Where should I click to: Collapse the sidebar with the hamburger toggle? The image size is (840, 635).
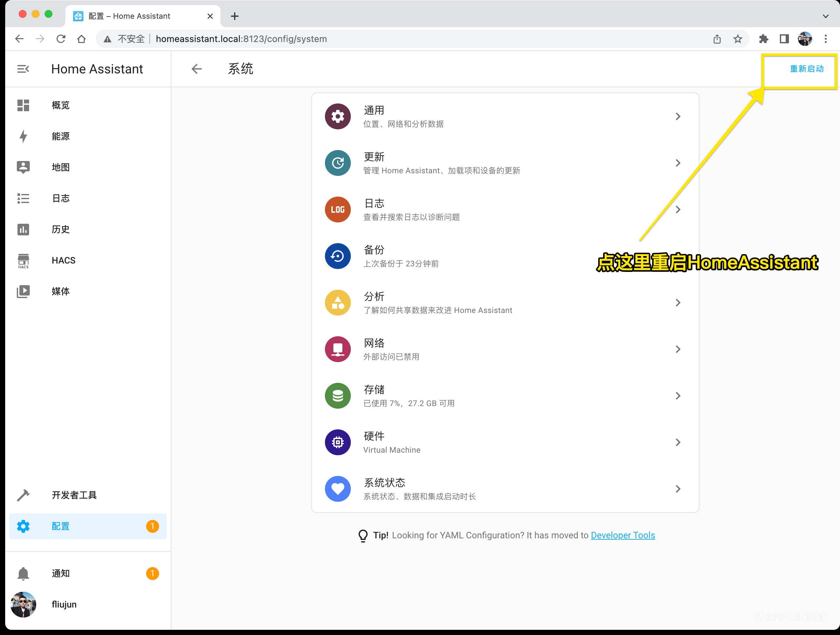point(23,69)
